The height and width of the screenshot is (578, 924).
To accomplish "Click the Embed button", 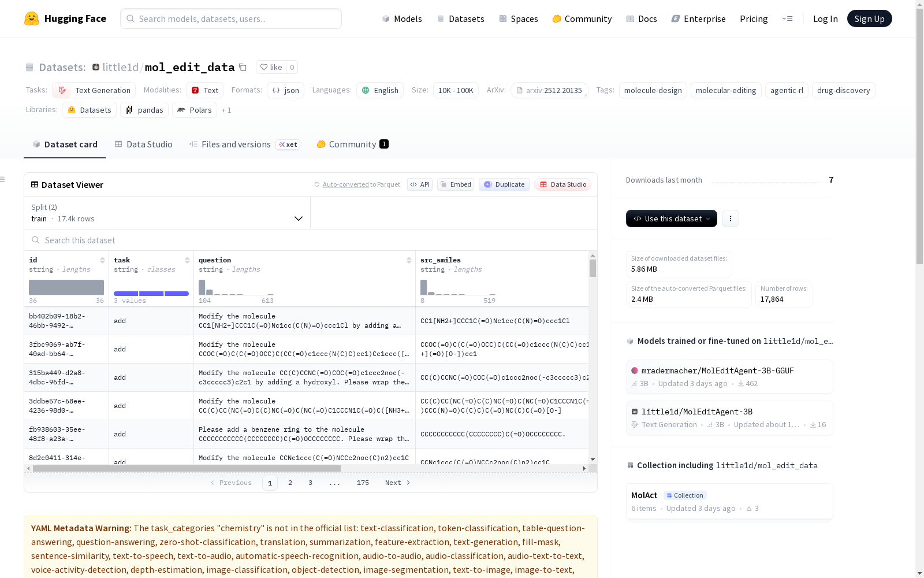I will click(456, 184).
